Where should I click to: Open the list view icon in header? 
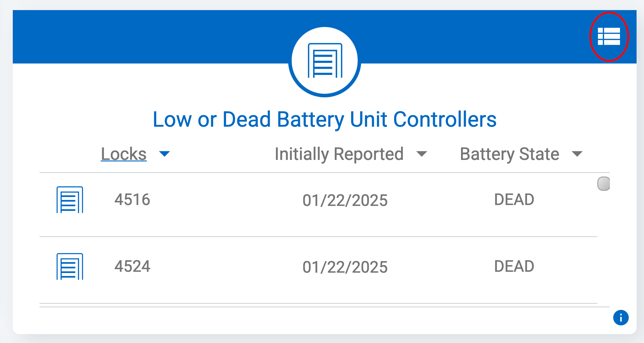pos(609,36)
